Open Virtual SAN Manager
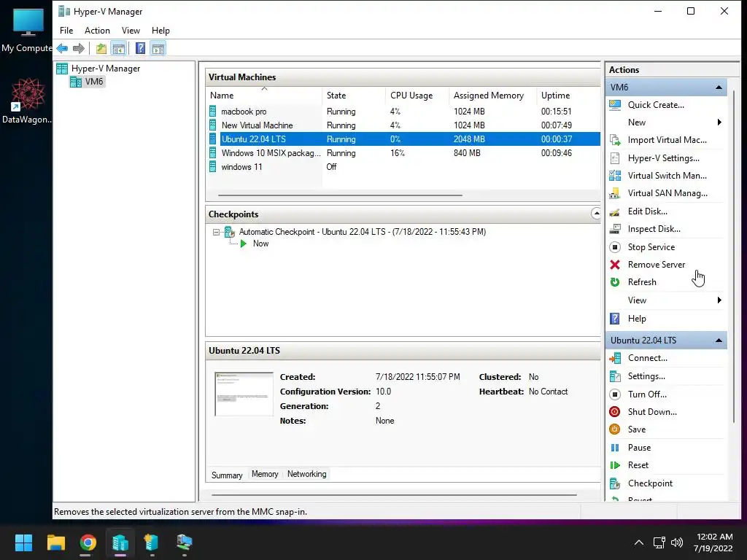This screenshot has height=560, width=747. (x=667, y=193)
